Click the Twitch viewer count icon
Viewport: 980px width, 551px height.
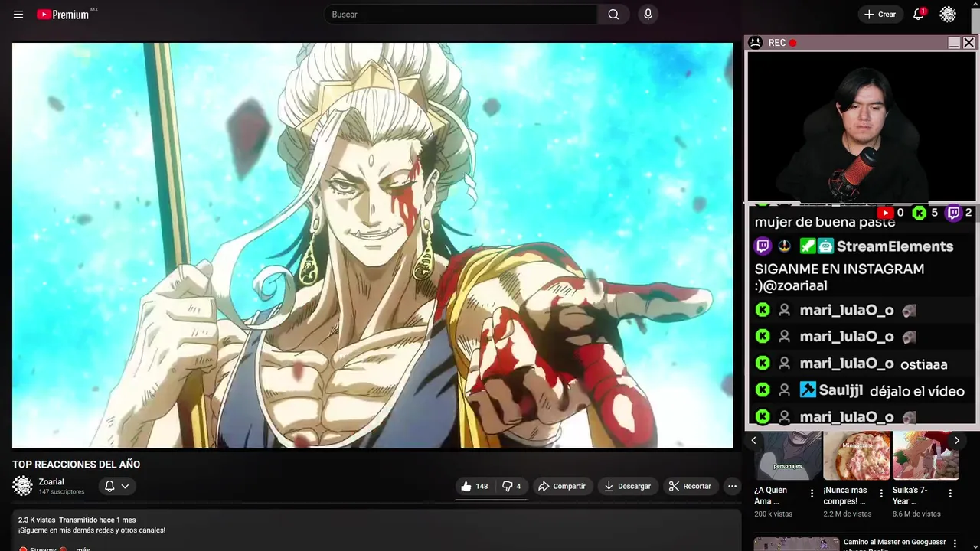tap(954, 213)
